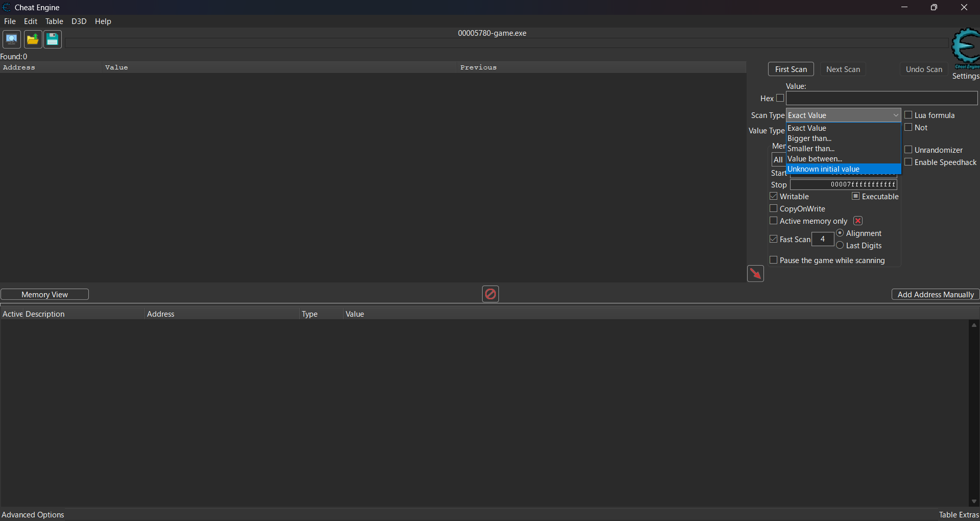Toggle the Writable checkbox
The image size is (980, 521).
[x=774, y=197]
